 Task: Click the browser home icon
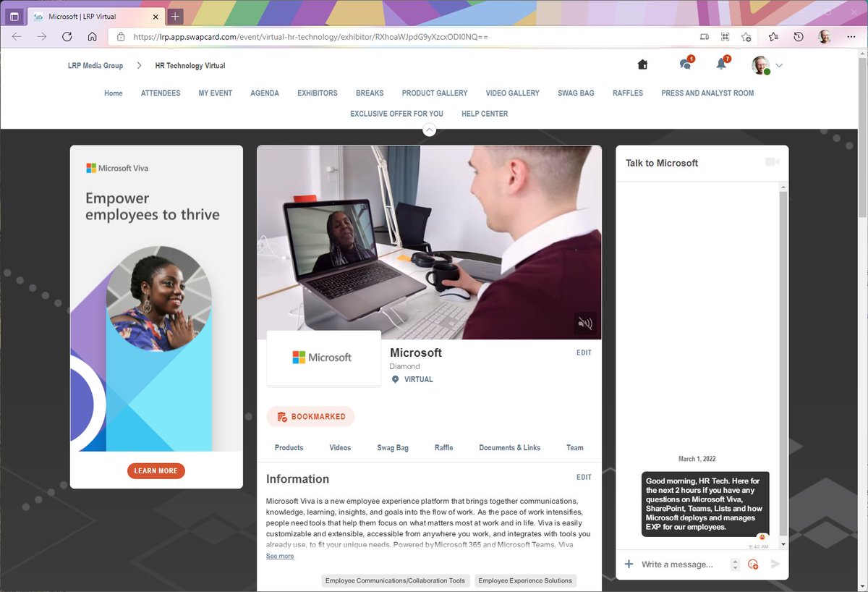click(x=92, y=36)
